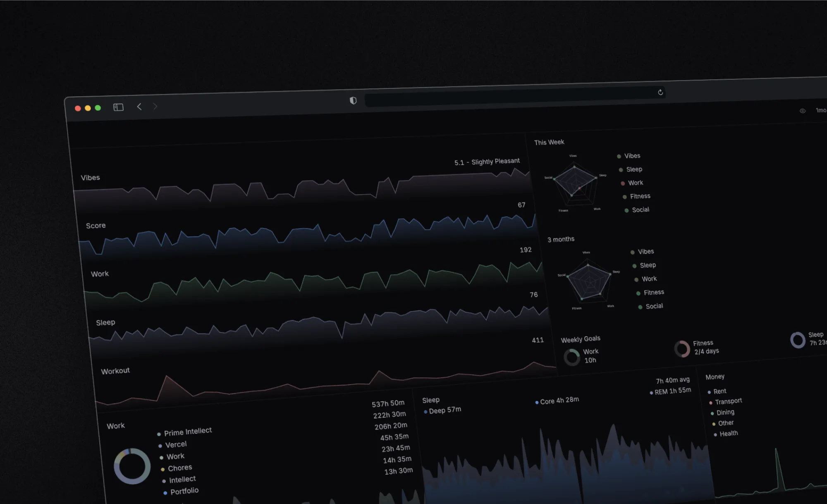This screenshot has width=827, height=504.
Task: Select the Core 4h 28m sleep stage
Action: [x=557, y=401]
